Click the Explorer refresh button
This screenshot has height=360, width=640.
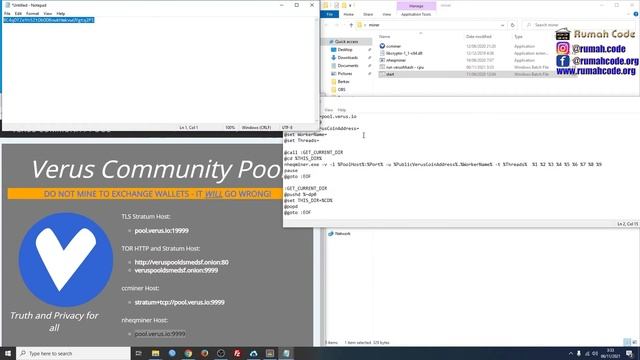click(513, 25)
